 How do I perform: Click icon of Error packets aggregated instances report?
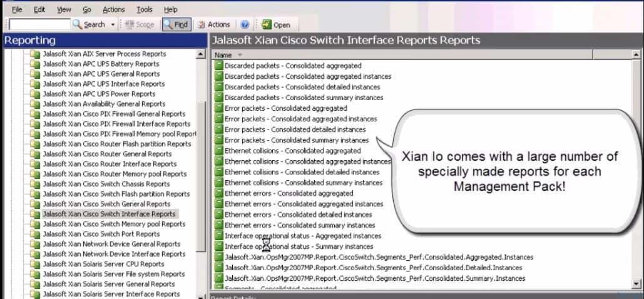pos(218,119)
